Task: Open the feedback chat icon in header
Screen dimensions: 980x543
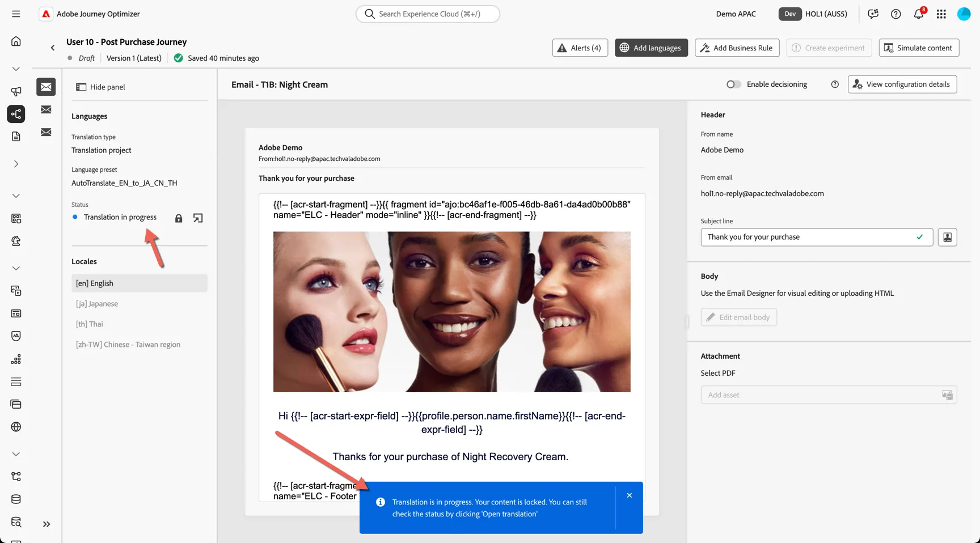Action: point(873,14)
